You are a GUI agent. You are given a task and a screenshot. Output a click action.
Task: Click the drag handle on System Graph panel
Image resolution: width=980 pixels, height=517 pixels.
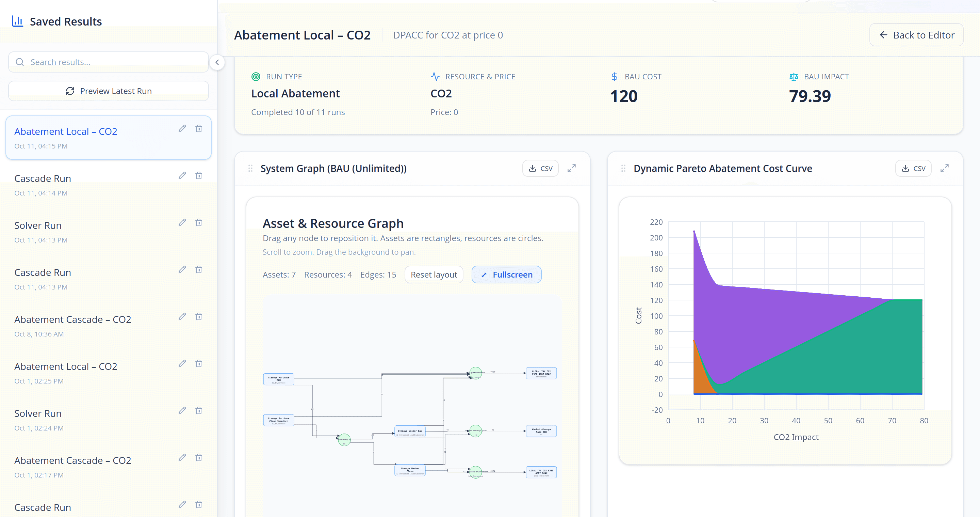click(x=250, y=168)
